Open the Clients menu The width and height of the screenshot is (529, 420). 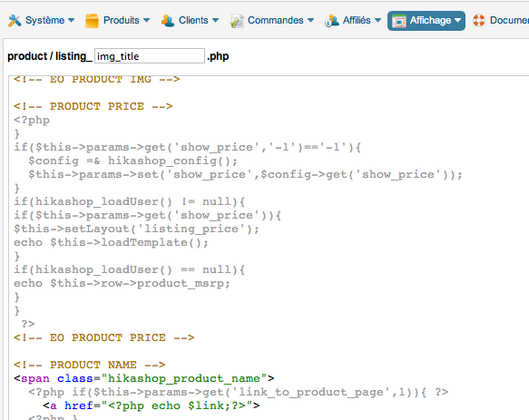tap(193, 20)
